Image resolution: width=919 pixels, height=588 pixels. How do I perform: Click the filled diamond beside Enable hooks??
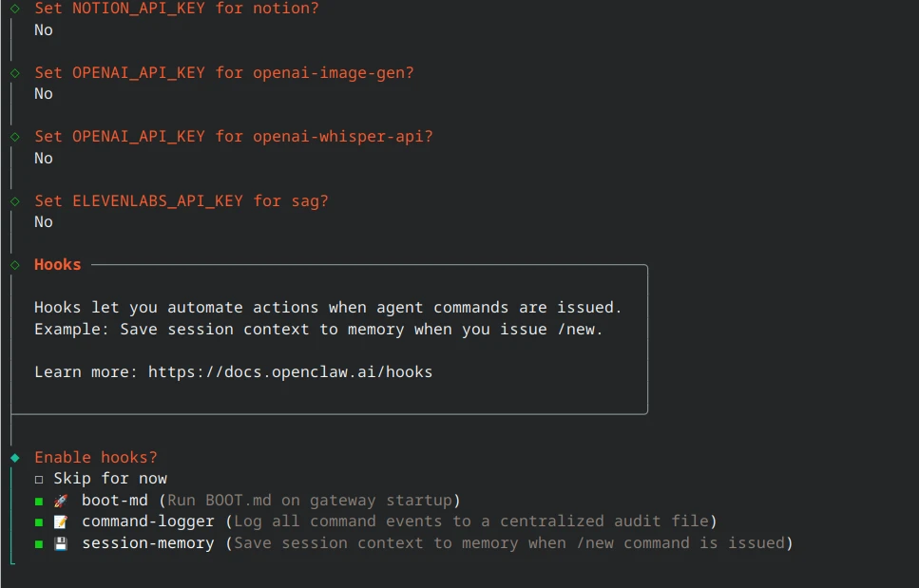pyautogui.click(x=15, y=458)
